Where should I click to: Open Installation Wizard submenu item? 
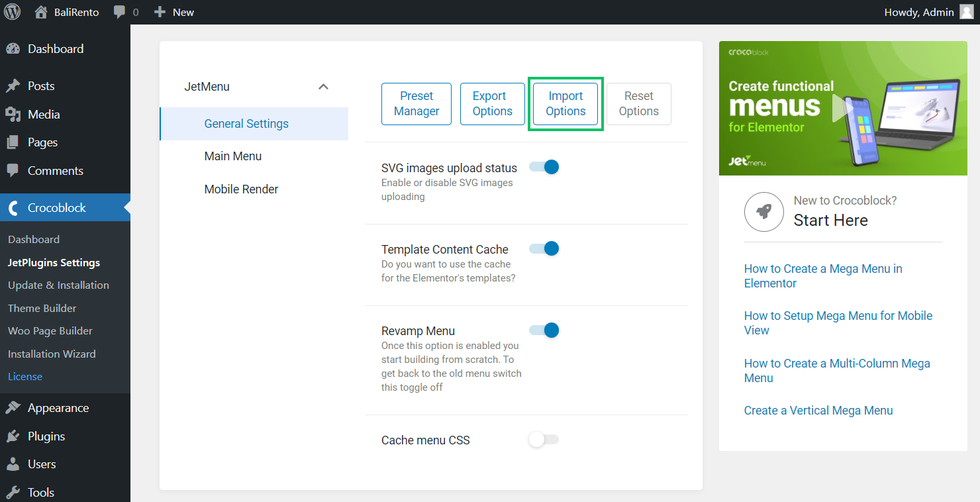pyautogui.click(x=52, y=354)
